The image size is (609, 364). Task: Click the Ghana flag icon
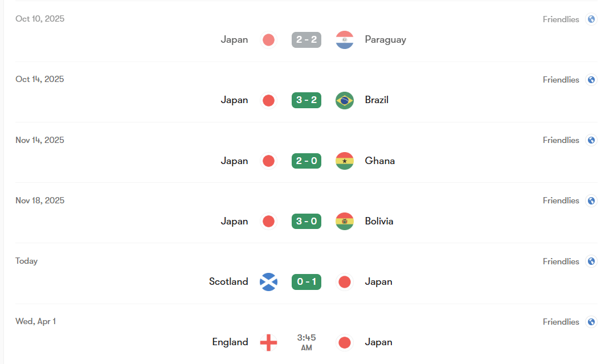pyautogui.click(x=345, y=161)
